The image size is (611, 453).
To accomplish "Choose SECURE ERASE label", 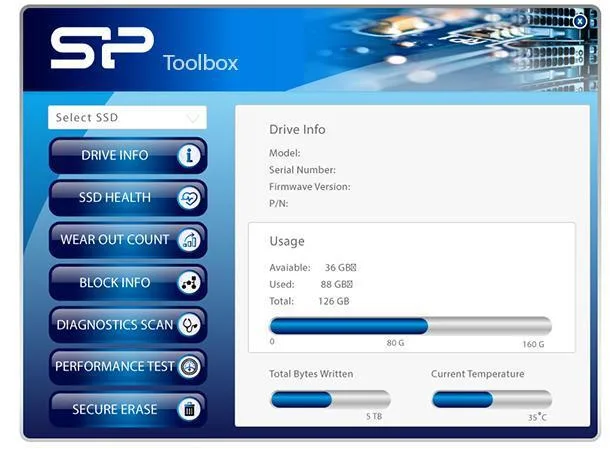I will (x=115, y=409).
